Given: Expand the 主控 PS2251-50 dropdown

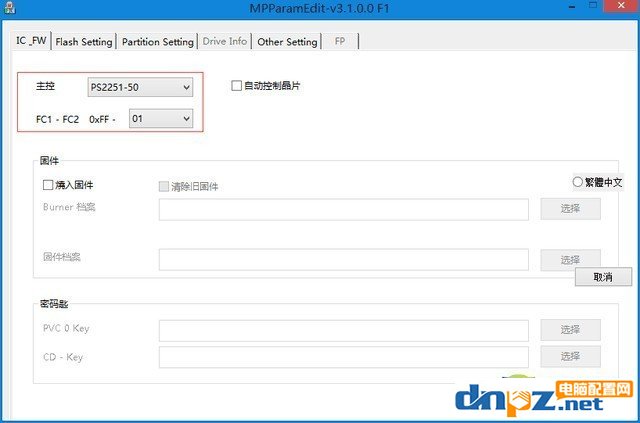Looking at the screenshot, I should [140, 87].
